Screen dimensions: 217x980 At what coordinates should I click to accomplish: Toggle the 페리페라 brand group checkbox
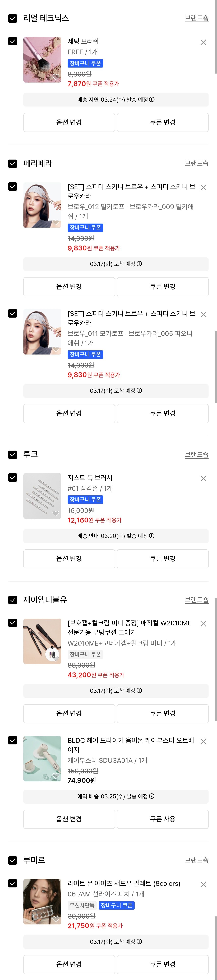point(12,164)
